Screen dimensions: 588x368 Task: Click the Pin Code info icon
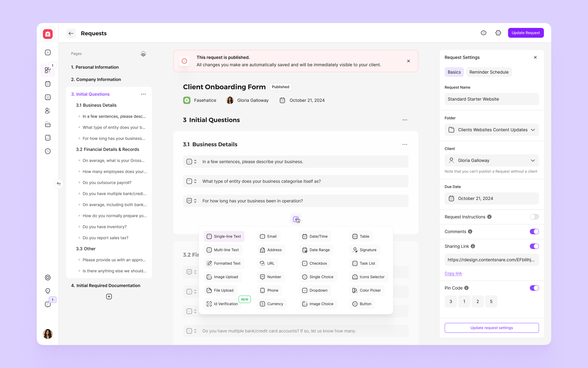[466, 288]
